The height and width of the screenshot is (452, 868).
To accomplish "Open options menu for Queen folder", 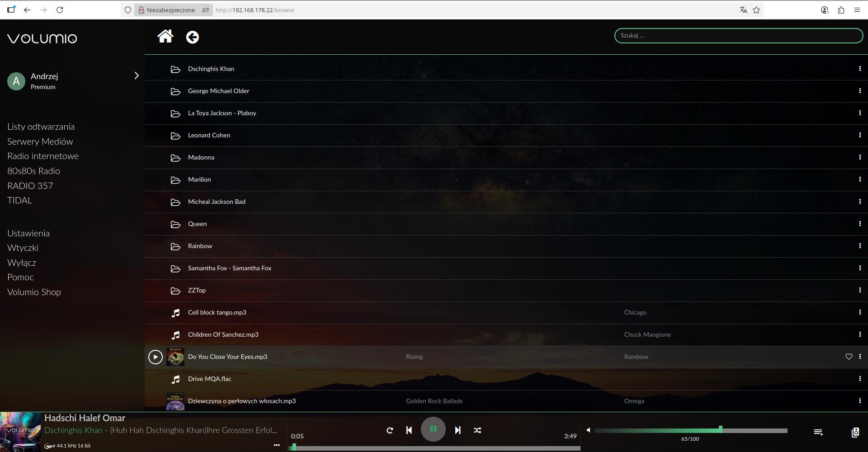I will pos(859,224).
